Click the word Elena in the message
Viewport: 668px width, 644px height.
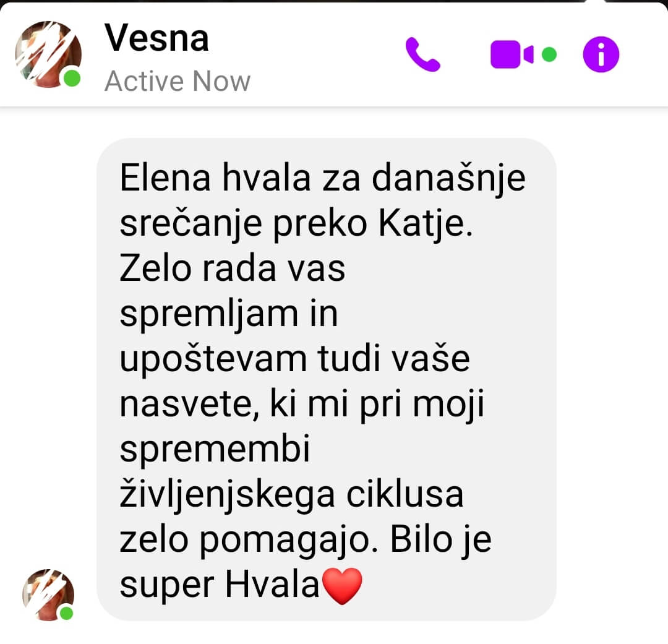(165, 178)
